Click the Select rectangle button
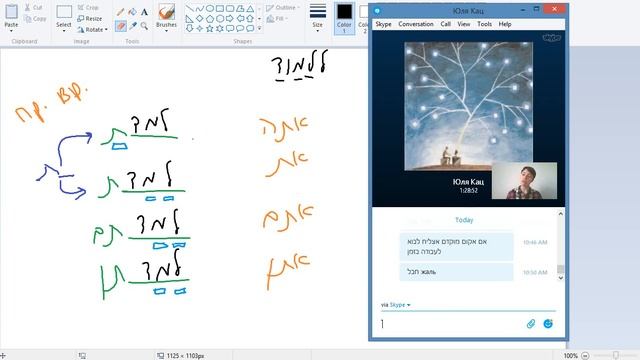 pos(64,12)
